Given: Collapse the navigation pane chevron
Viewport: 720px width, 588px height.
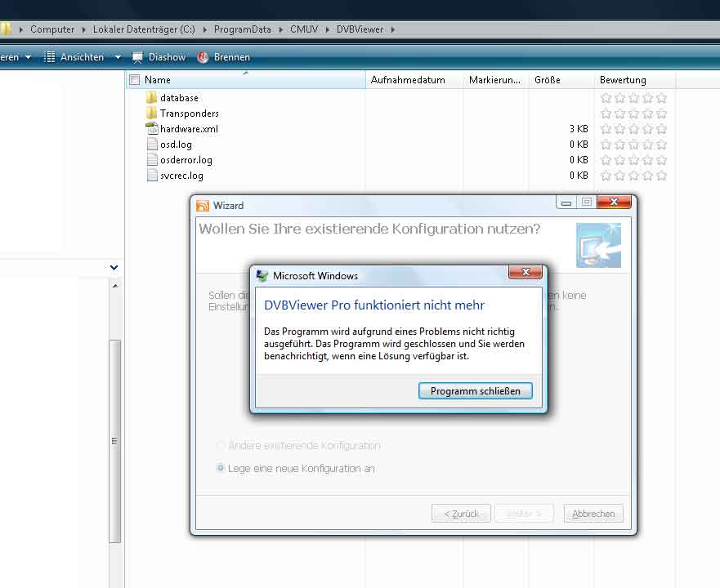Looking at the screenshot, I should [114, 267].
